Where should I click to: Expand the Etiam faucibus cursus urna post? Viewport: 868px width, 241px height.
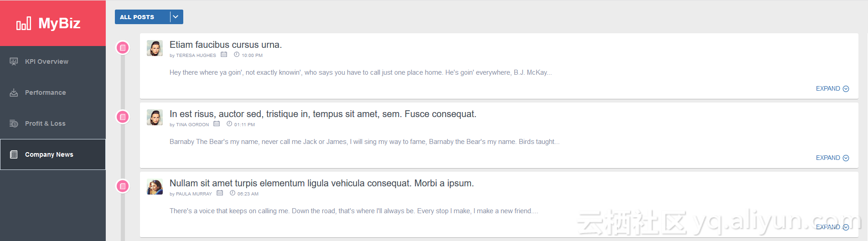[832, 89]
